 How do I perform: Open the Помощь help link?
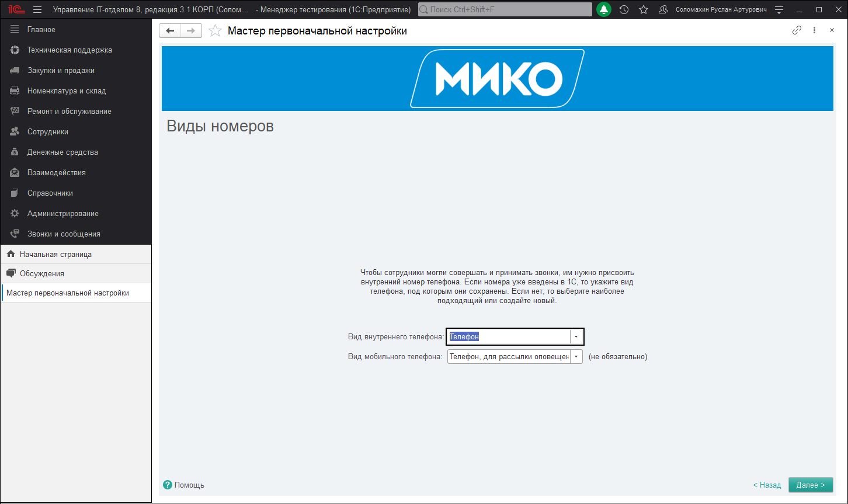point(189,485)
